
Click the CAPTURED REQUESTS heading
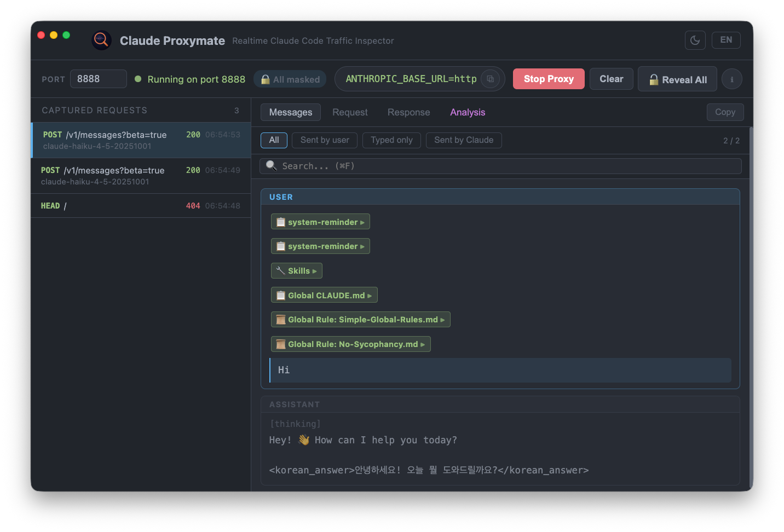[95, 111]
